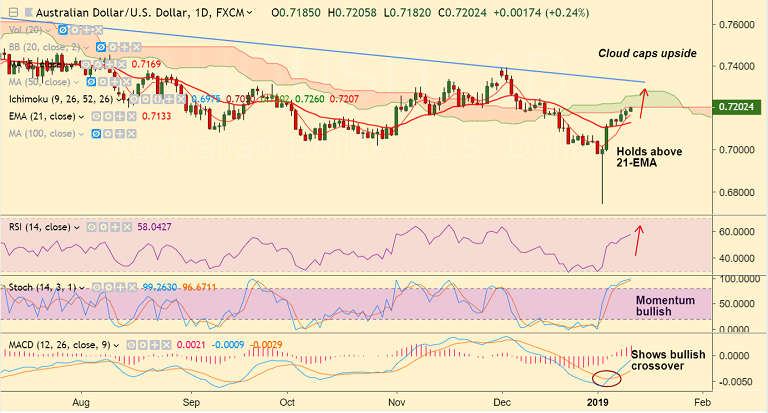768x413 pixels.
Task: Remove the Vol (20) indicator
Action: (98, 30)
